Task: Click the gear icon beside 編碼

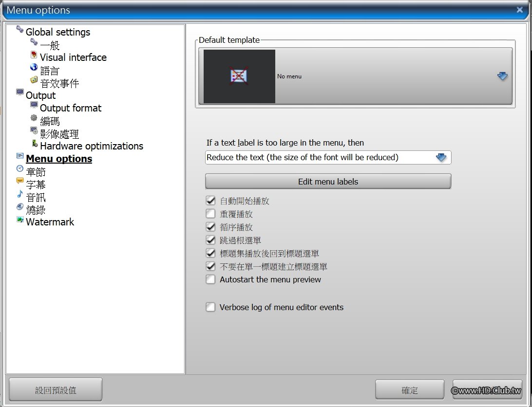Action: click(x=34, y=118)
